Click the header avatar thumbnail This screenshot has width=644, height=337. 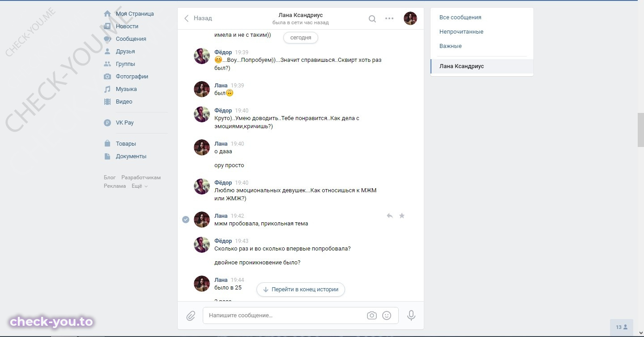tap(410, 18)
